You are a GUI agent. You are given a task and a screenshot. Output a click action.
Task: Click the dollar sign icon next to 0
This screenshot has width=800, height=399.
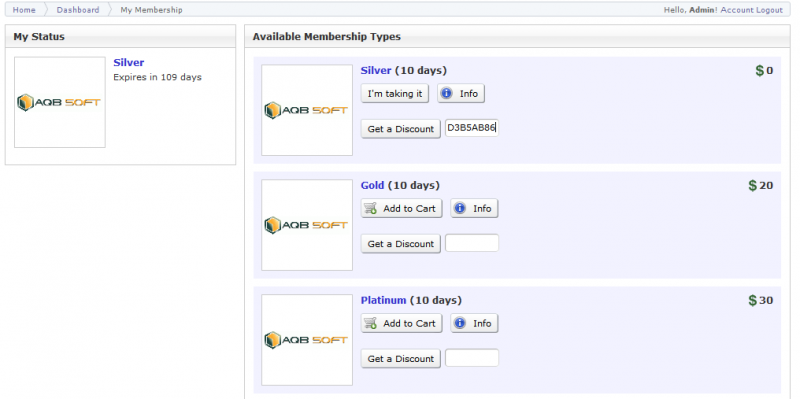point(759,70)
